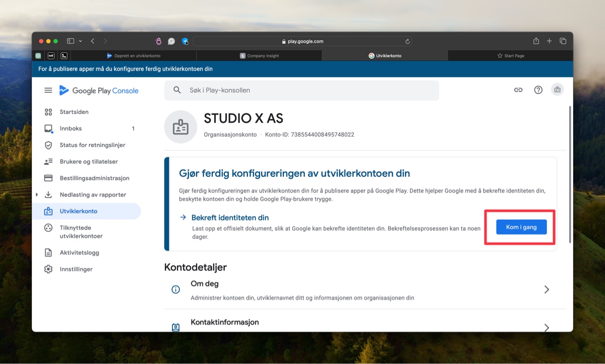Click the Om deg info icon

click(x=175, y=289)
